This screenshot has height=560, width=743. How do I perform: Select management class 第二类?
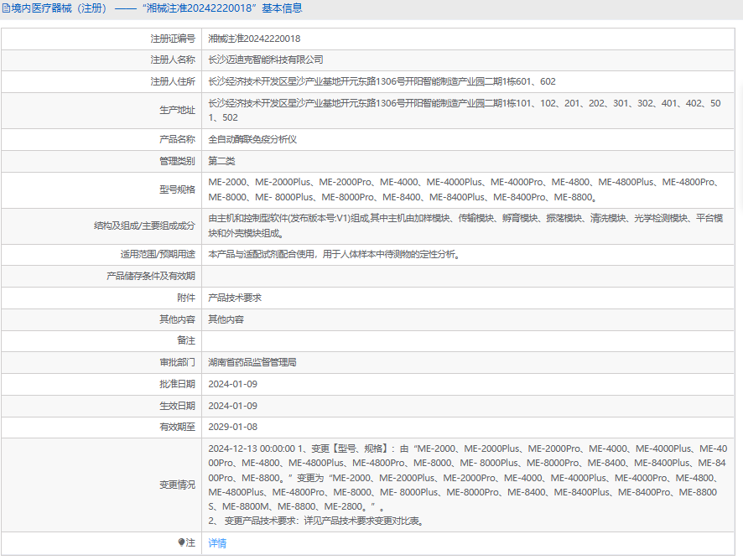(x=221, y=161)
